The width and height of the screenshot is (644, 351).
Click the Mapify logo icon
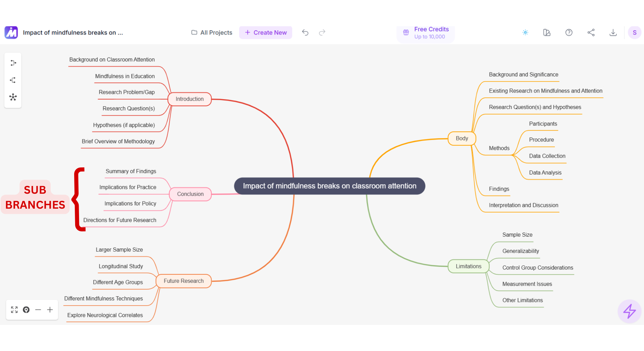coord(11,32)
